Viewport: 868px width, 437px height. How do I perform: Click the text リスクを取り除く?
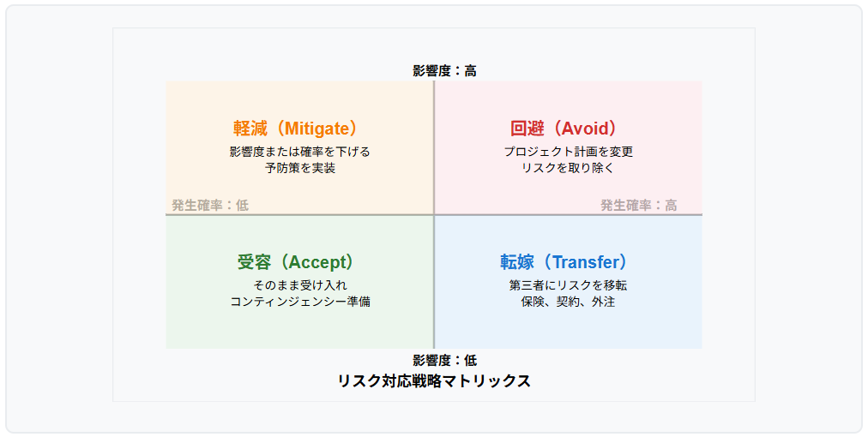(568, 168)
